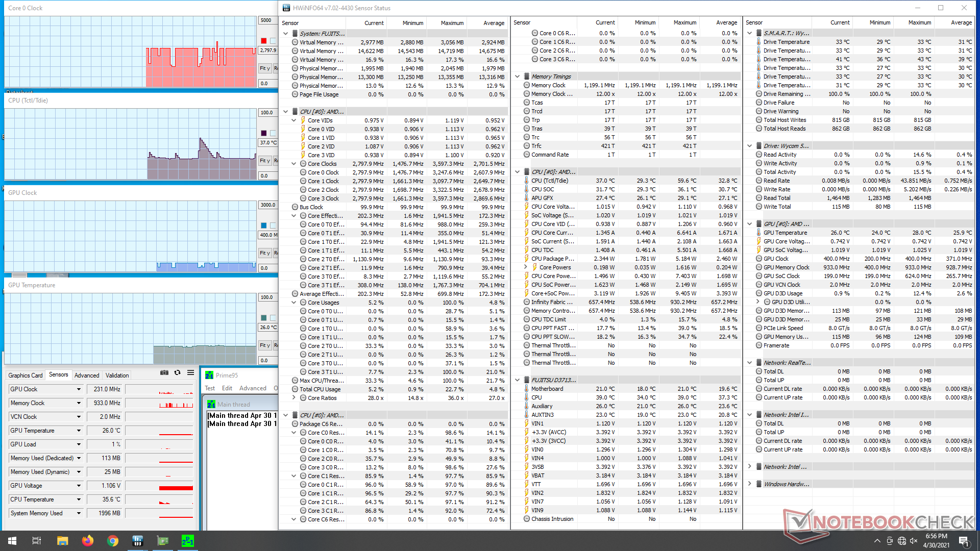980x551 pixels.
Task: Click Fit y in the GPU Clock graph
Action: click(264, 253)
